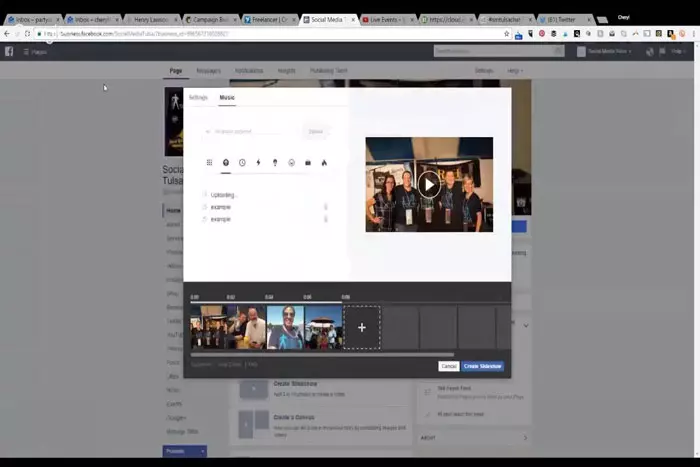Select the upload music category icon

pyautogui.click(x=226, y=163)
